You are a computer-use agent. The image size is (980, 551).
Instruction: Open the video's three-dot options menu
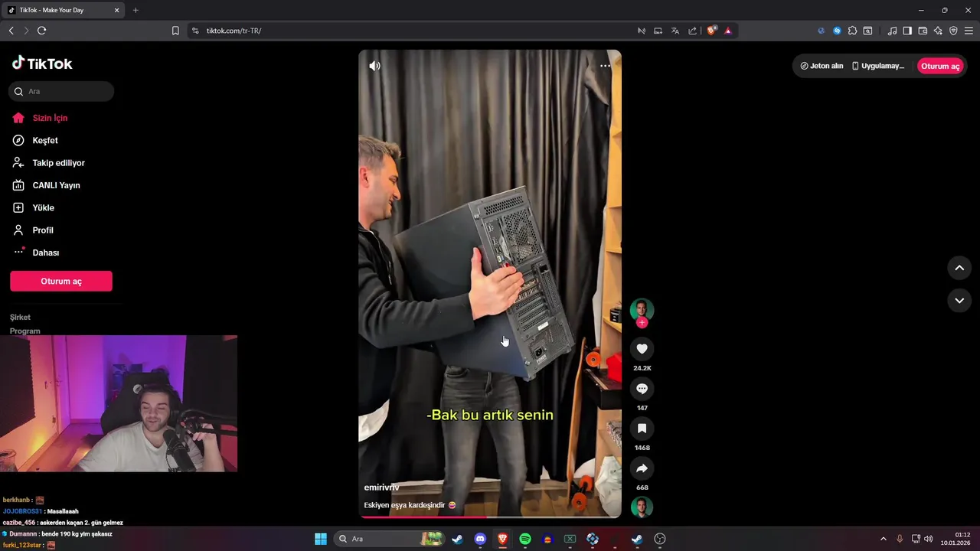[606, 66]
